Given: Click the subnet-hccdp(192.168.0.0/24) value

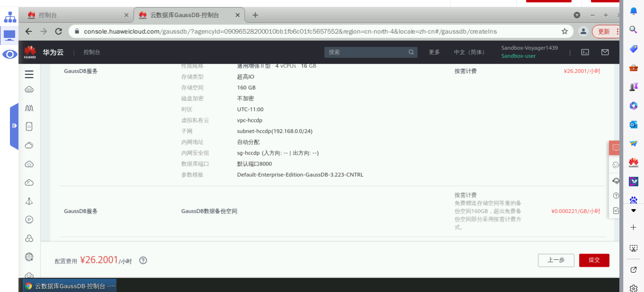Looking at the screenshot, I should tap(275, 131).
